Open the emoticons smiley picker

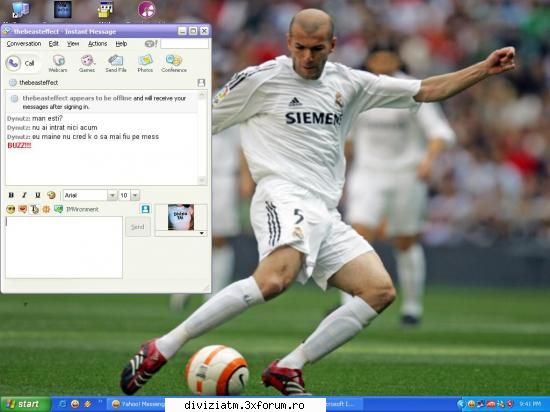(x=11, y=209)
